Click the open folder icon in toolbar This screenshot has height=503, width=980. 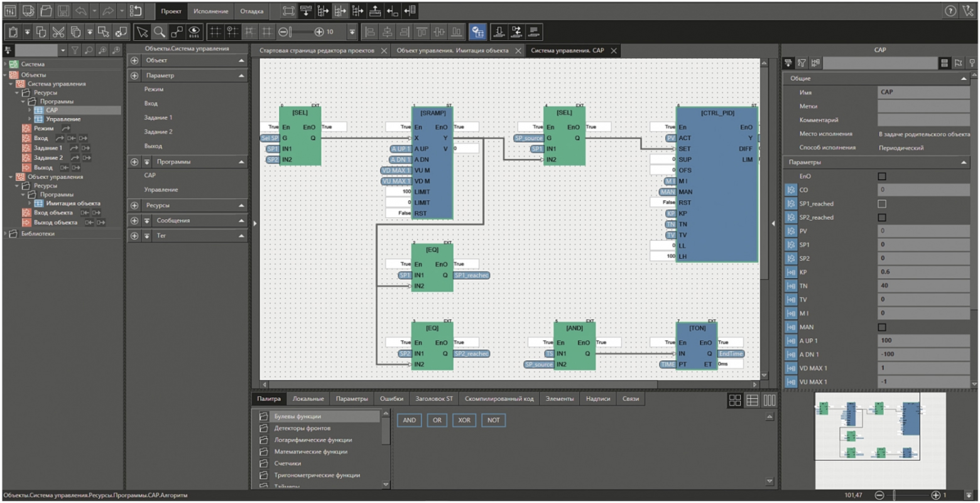pyautogui.click(x=46, y=11)
